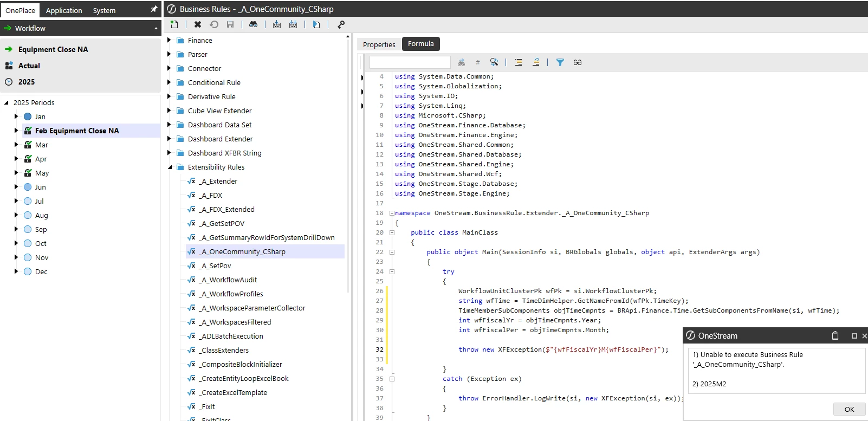Viewport: 868px width, 421px height.
Task: Collapse the namespace code fold at line 18
Action: [392, 213]
